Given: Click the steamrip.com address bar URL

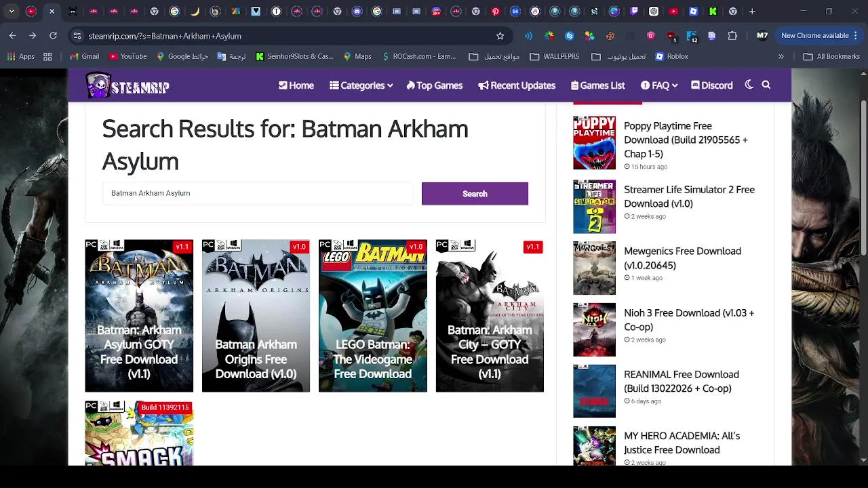Looking at the screenshot, I should [x=165, y=36].
